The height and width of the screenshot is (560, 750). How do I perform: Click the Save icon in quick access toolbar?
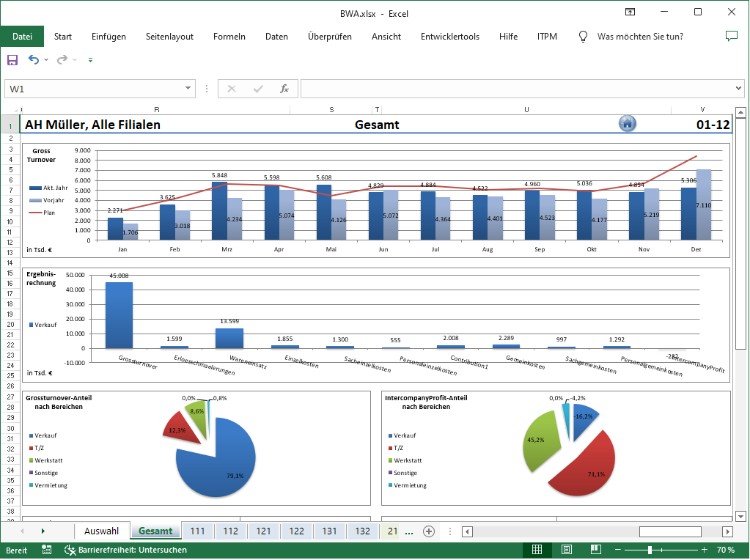12,59
